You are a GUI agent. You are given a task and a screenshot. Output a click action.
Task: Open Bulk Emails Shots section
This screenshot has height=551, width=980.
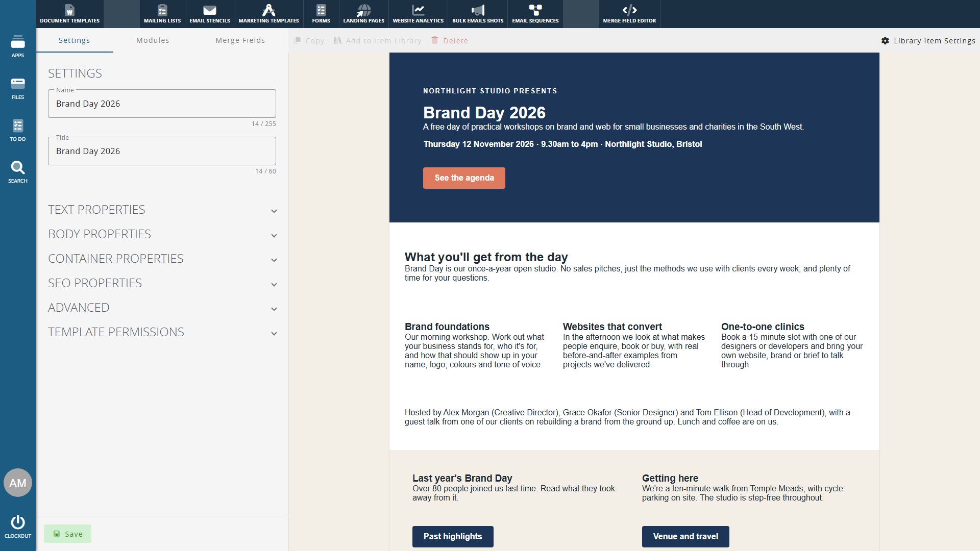point(478,14)
